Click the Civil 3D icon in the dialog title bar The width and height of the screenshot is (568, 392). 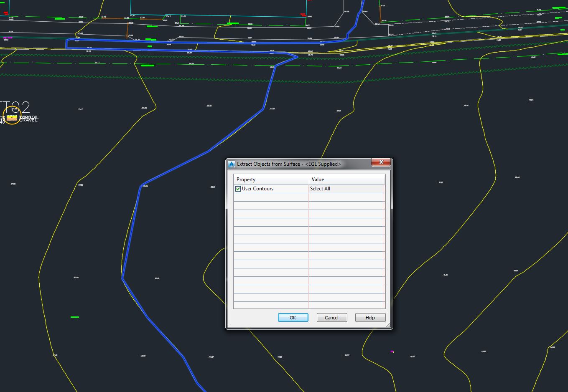(231, 164)
